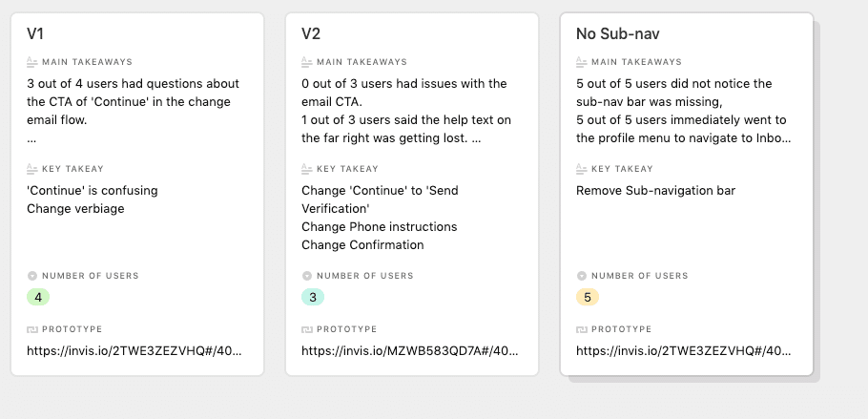Select the yellow '5' users tag

[588, 298]
